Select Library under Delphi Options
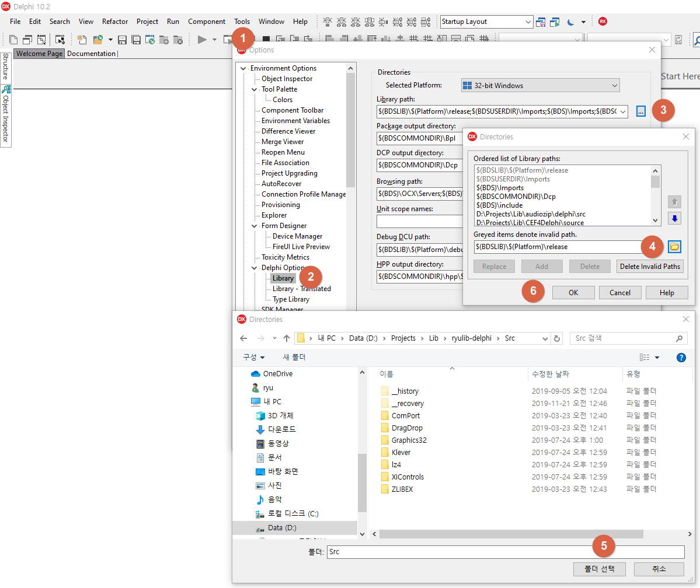This screenshot has height=588, width=700. click(x=283, y=278)
